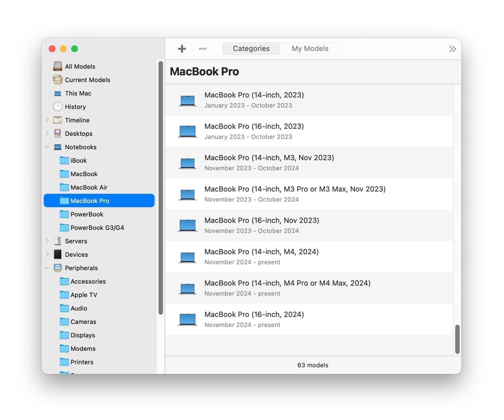The width and height of the screenshot is (504, 420).
Task: Open the Printers folder
Action: pos(99,362)
